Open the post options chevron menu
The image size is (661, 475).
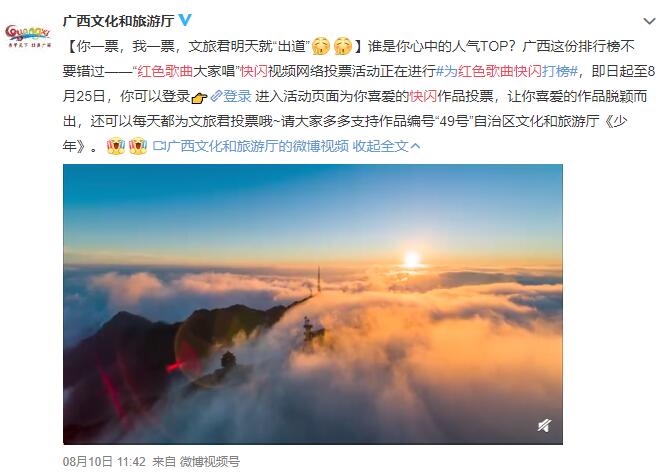(x=650, y=21)
